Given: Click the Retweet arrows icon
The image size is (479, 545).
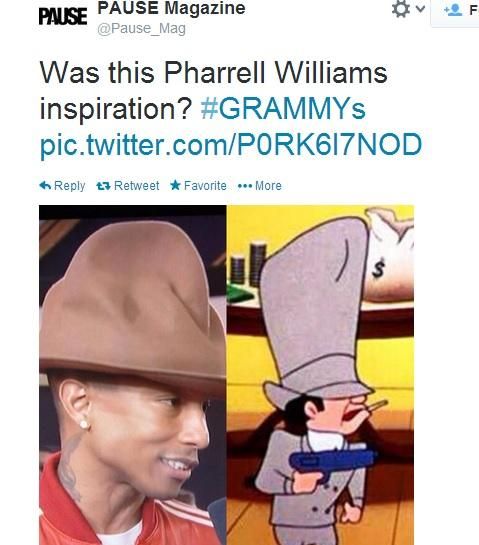Looking at the screenshot, I should (103, 186).
